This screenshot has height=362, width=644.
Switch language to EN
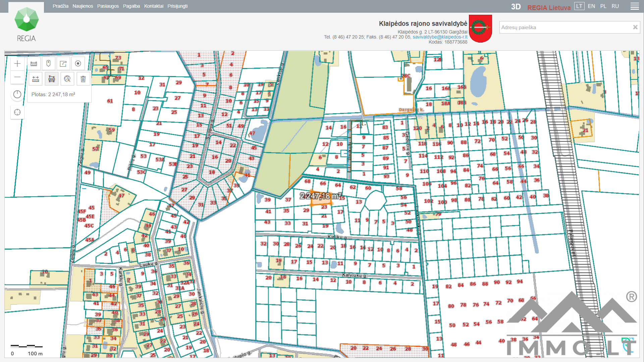click(x=591, y=6)
